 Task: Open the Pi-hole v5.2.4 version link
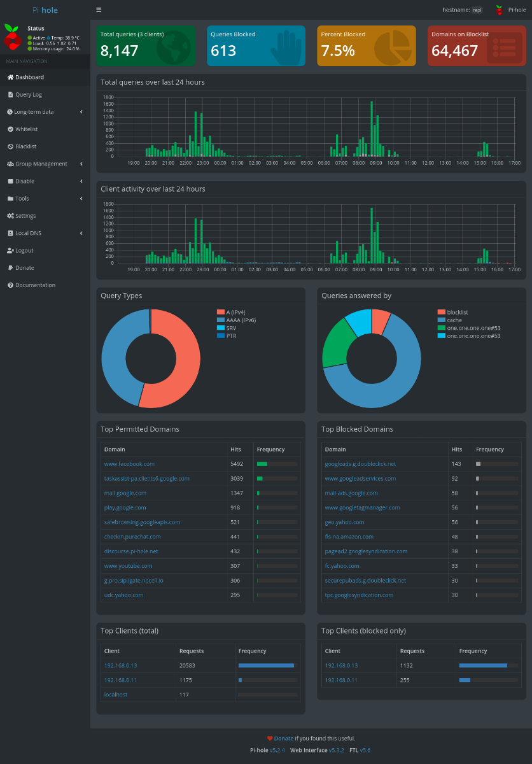click(x=276, y=751)
